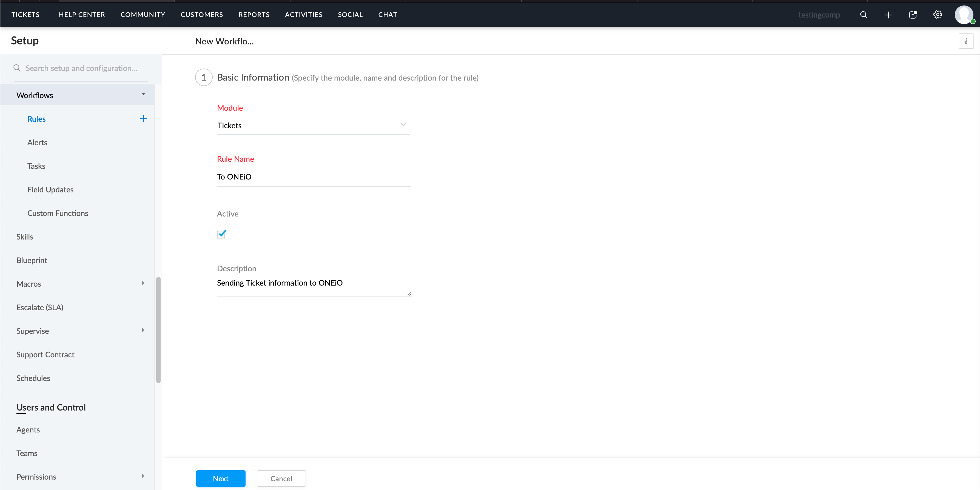Open Teams under Users and Control
Screen dimensions: 980x490
[27, 453]
